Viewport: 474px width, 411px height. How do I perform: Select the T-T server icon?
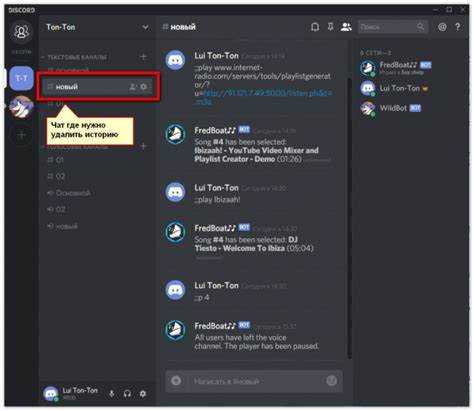(21, 78)
